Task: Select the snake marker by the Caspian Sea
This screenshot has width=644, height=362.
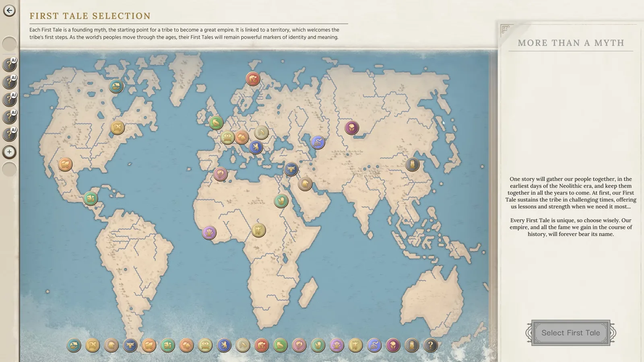Action: click(318, 142)
